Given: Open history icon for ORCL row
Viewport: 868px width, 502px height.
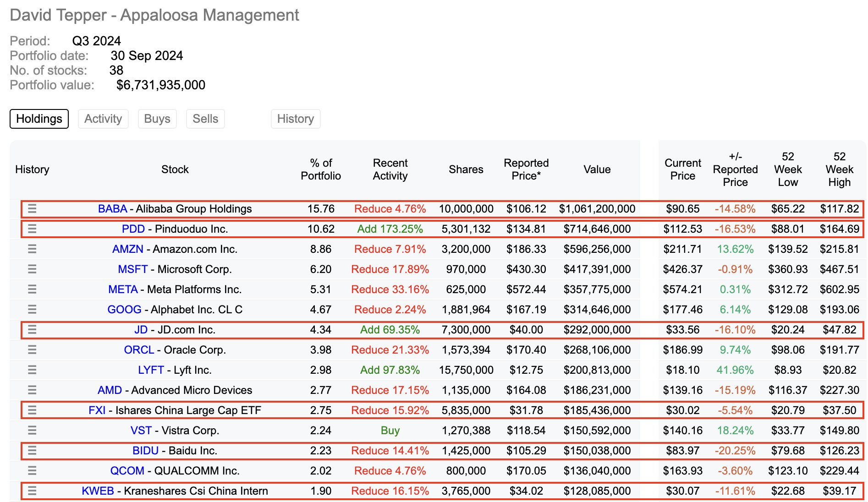Looking at the screenshot, I should (32, 350).
